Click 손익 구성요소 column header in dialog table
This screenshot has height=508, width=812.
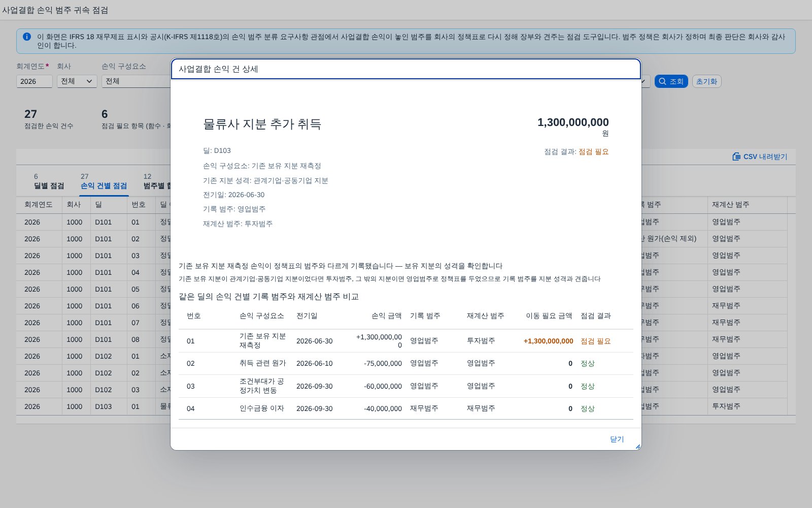tap(261, 316)
